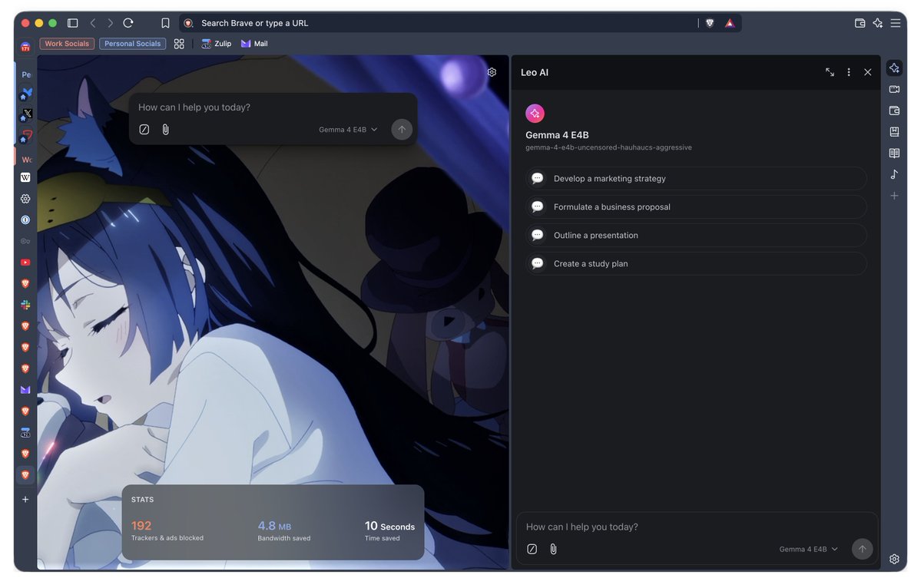Screen dimensions: 921x588
Task: Open the four-squares tab groups grid icon
Action: point(179,44)
